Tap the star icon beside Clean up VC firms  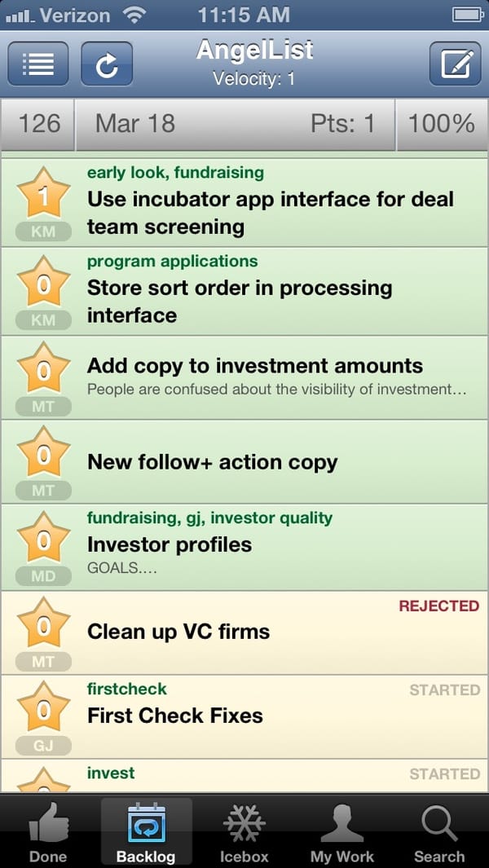[x=43, y=626]
